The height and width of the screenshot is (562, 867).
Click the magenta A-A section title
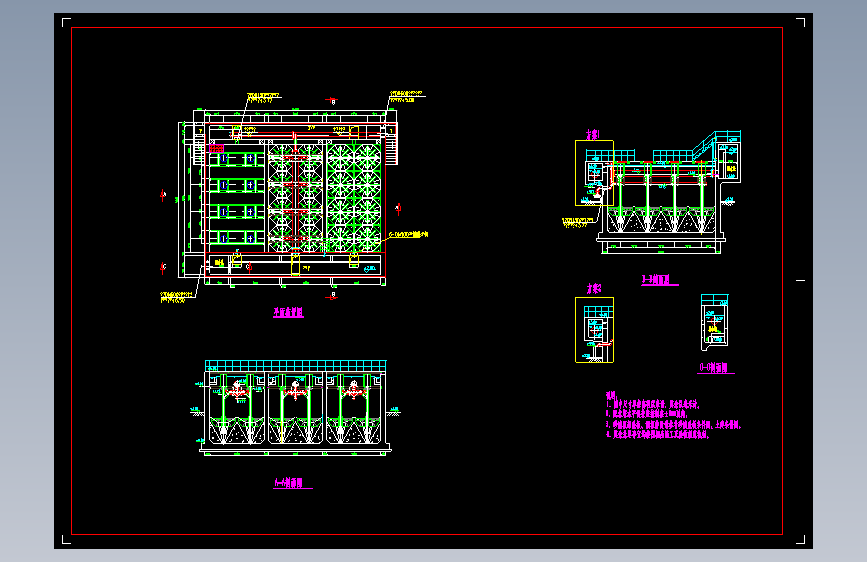[293, 483]
